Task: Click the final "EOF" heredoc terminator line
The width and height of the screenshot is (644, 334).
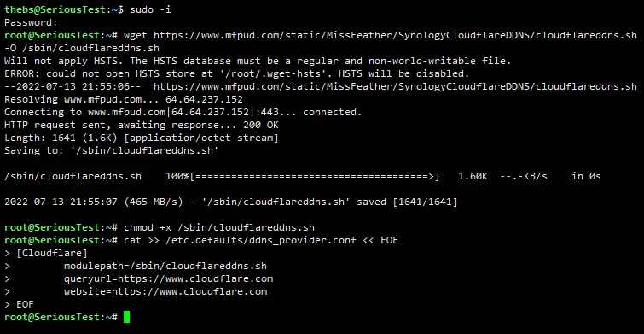Action: click(25, 304)
